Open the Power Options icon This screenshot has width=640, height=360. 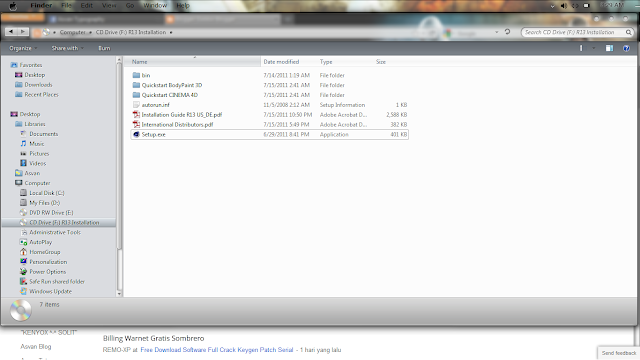click(x=23, y=271)
